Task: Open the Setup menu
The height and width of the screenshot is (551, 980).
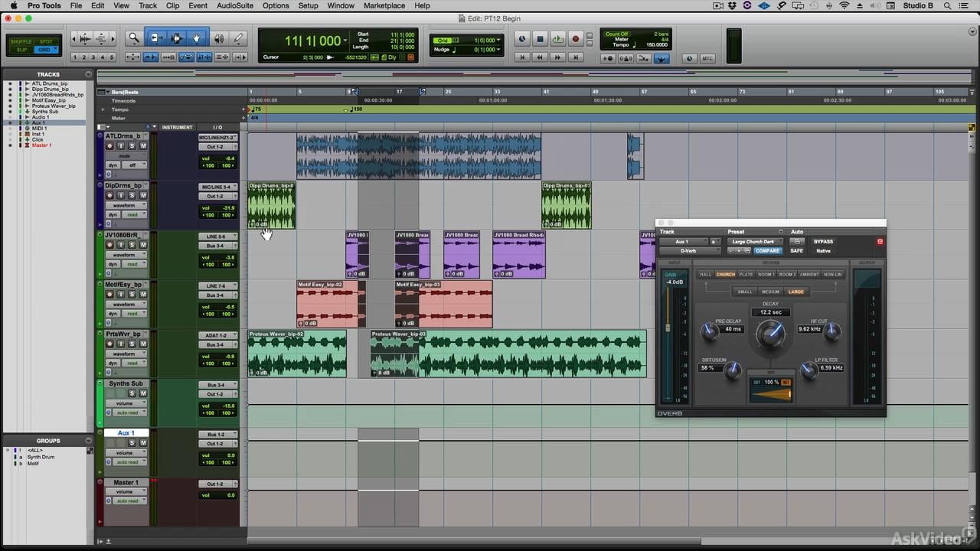Action: click(x=308, y=5)
